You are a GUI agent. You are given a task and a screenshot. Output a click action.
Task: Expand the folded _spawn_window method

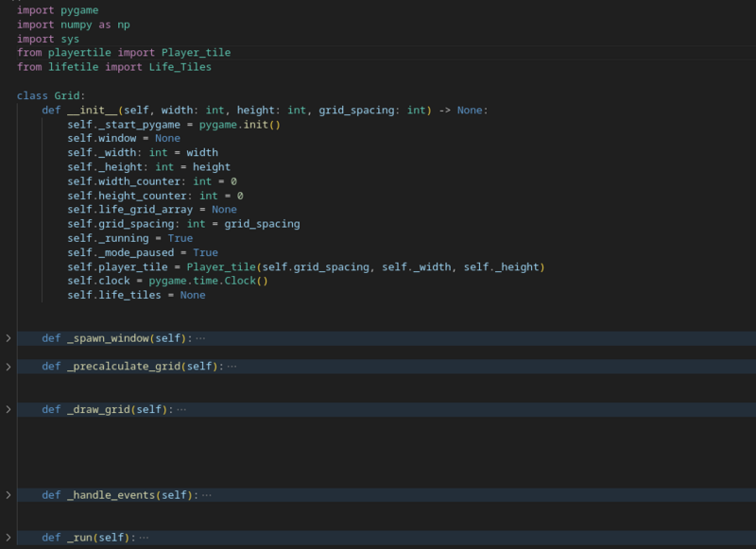click(9, 338)
